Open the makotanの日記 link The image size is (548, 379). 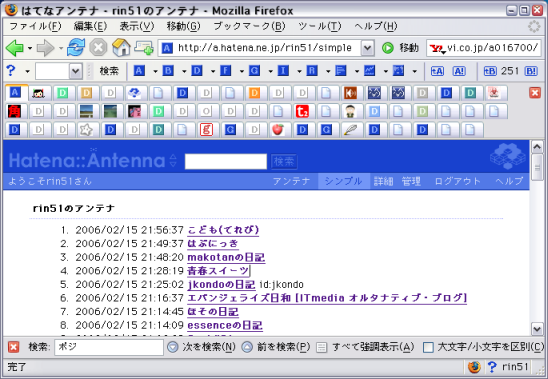pos(226,257)
